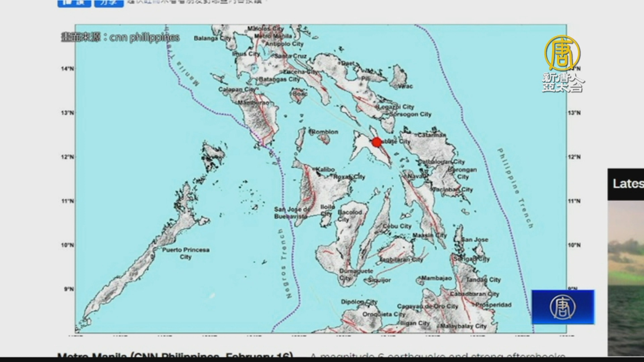Click the Legazpi City map label
This screenshot has height=362, width=644.
(396, 107)
